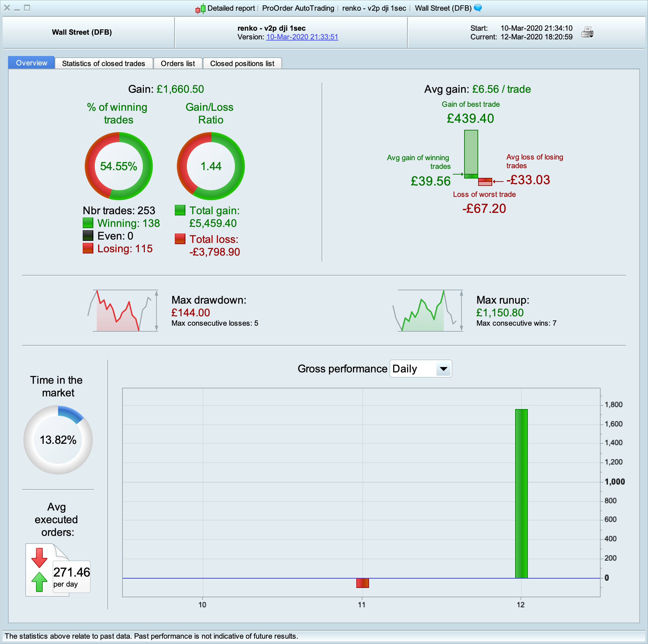The height and width of the screenshot is (644, 648).
Task: Select the Overview tab
Action: (x=31, y=63)
